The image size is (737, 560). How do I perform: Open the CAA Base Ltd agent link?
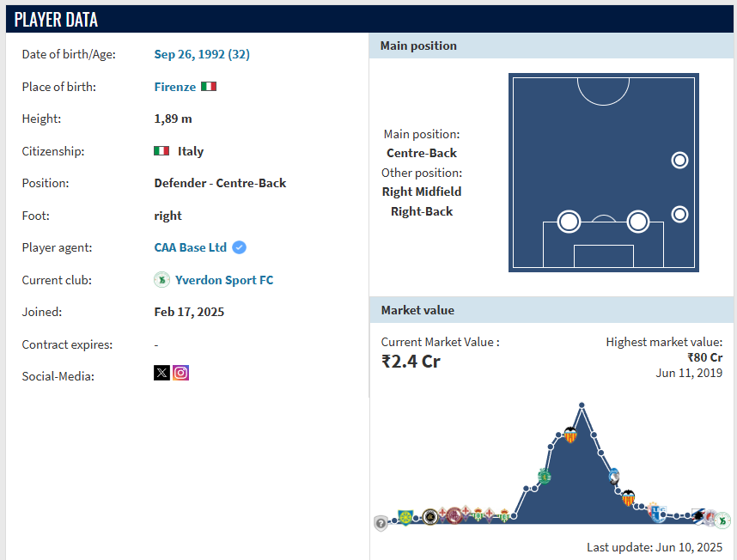click(191, 247)
